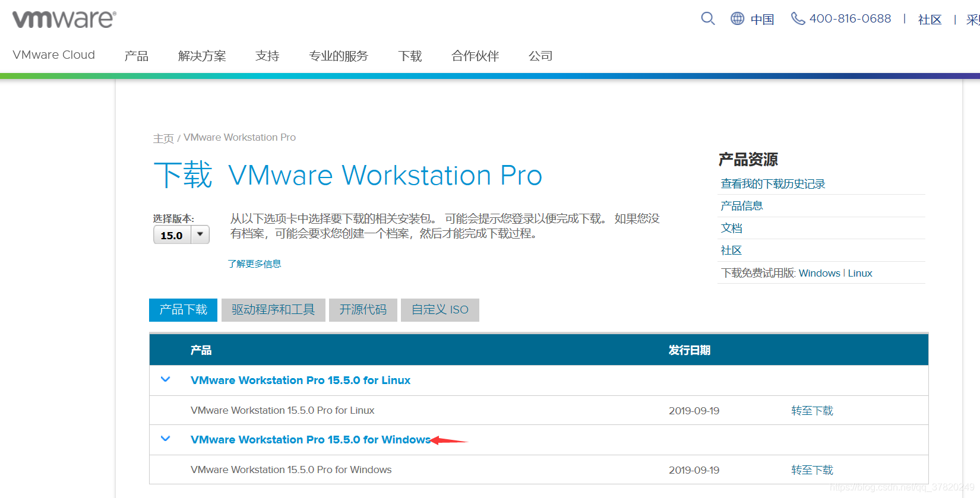Click the VMware logo
Image resolution: width=980 pixels, height=498 pixels.
64,19
